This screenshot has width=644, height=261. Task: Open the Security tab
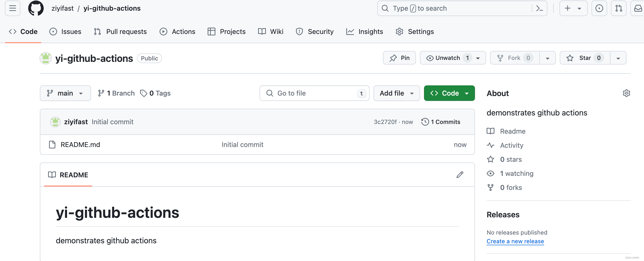click(x=314, y=32)
